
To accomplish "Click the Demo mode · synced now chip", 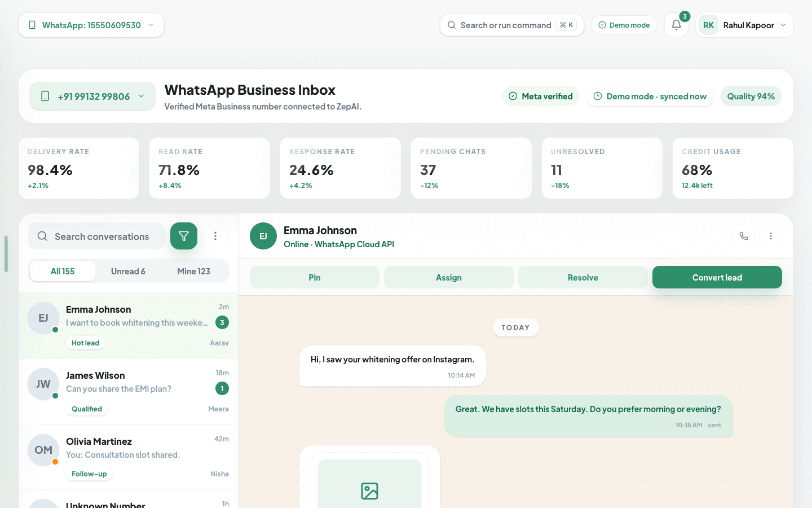I will click(x=650, y=96).
